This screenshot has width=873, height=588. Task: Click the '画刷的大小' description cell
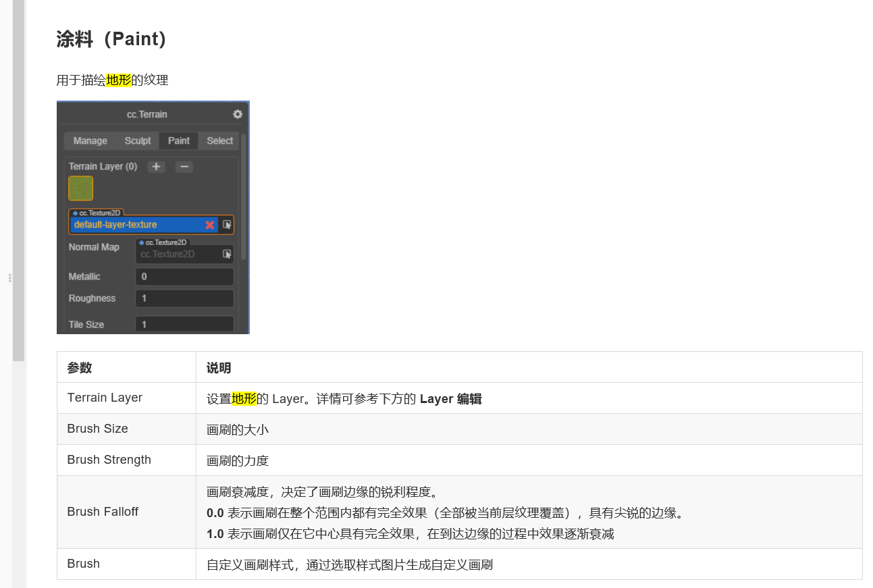(x=529, y=429)
